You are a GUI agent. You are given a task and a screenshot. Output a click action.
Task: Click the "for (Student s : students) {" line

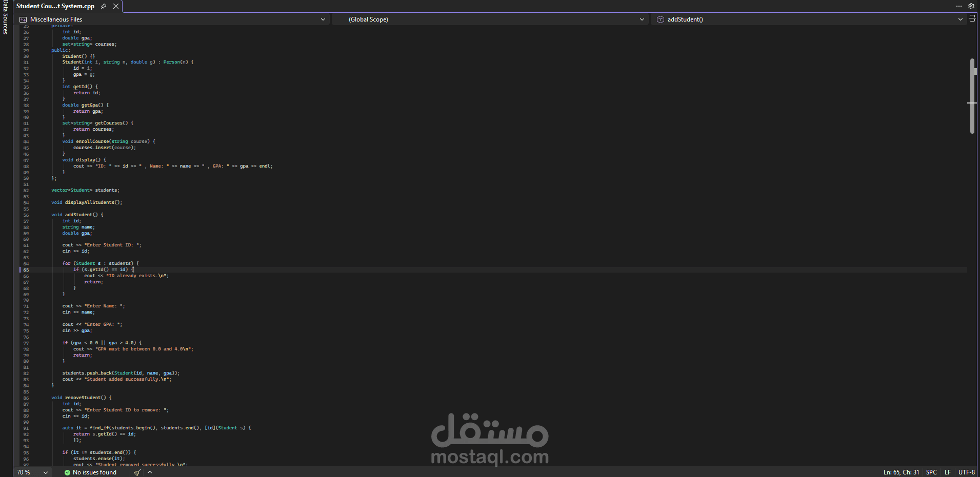[101, 263]
